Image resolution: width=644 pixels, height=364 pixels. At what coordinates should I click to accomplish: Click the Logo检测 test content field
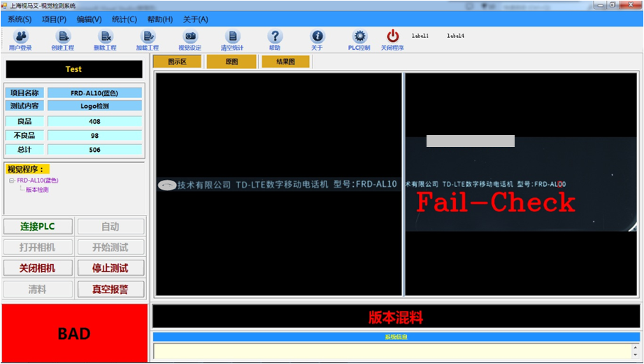94,106
